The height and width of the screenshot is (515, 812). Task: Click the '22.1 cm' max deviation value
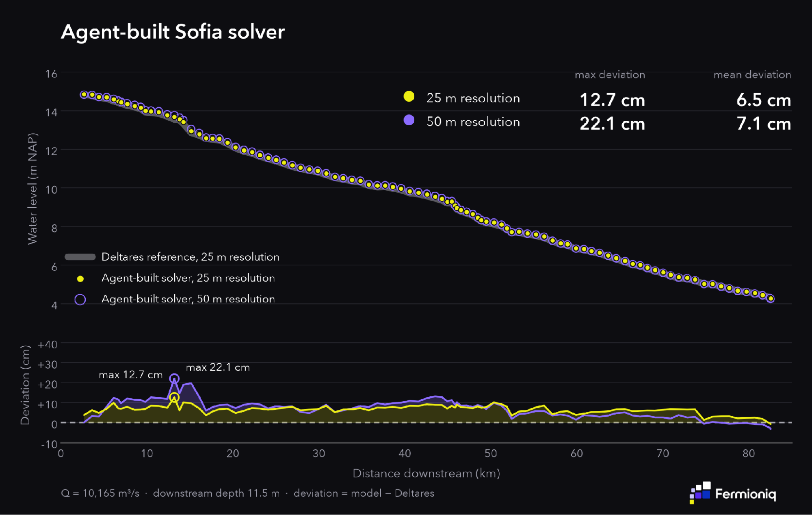[x=612, y=124]
